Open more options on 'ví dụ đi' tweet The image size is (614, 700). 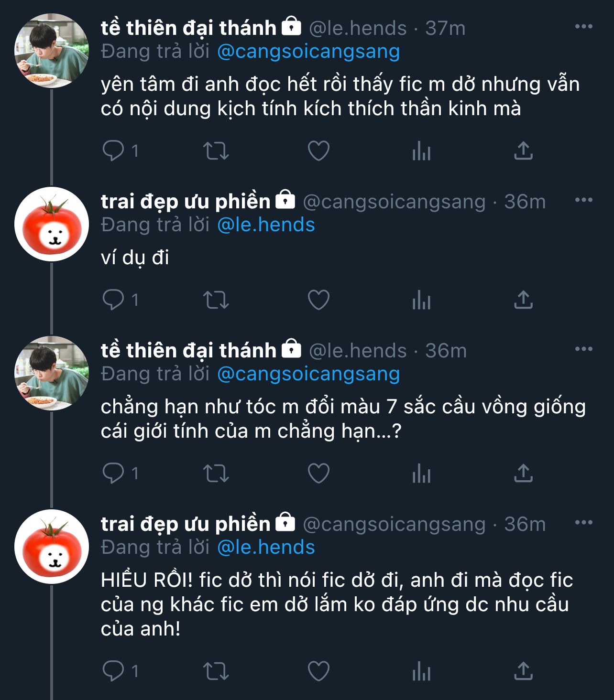[583, 200]
